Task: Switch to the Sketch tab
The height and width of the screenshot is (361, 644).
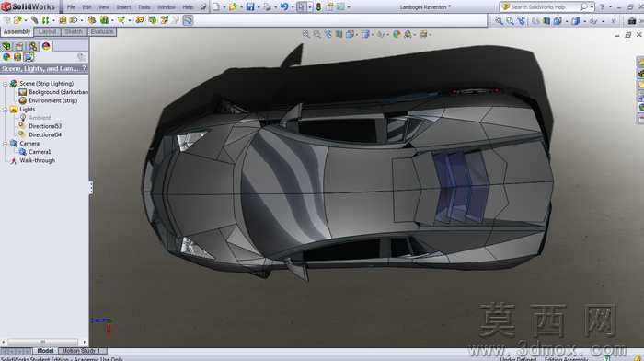Action: tap(74, 31)
